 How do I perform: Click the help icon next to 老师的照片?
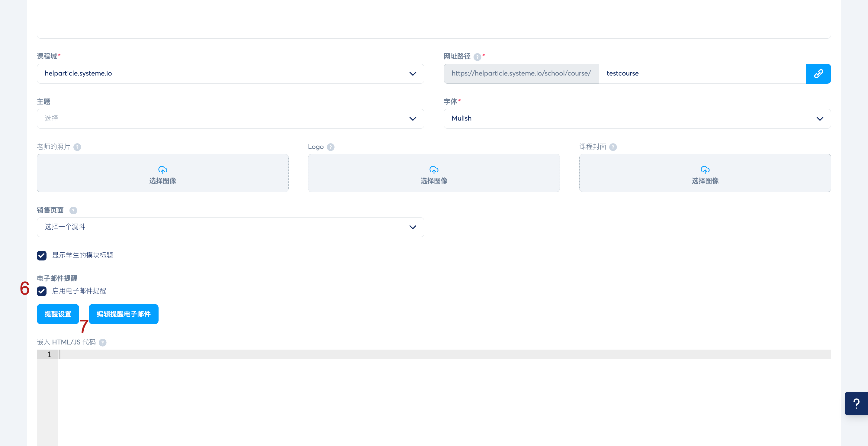click(x=77, y=147)
